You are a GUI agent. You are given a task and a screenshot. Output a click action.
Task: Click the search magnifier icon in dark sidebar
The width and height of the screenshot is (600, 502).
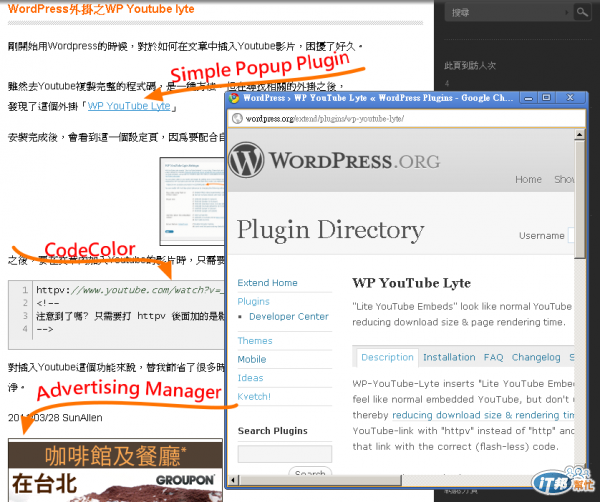(582, 12)
